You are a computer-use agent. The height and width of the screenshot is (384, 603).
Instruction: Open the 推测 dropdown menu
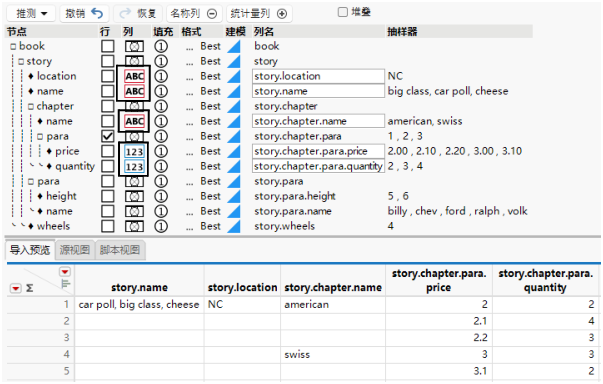(x=31, y=13)
